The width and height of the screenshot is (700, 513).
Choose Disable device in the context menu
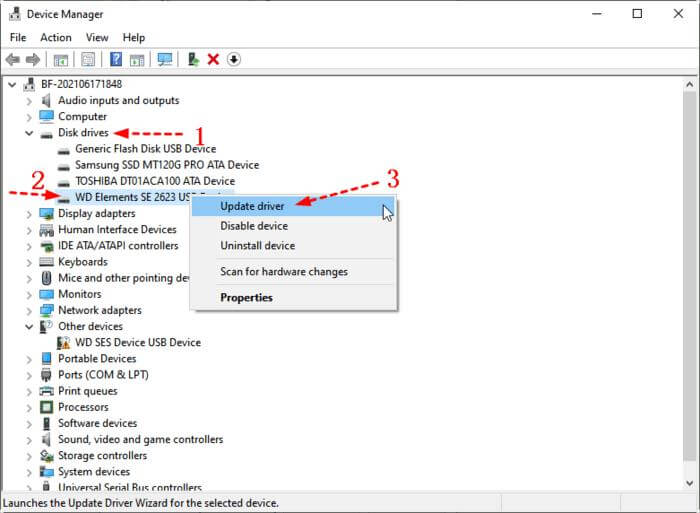pyautogui.click(x=254, y=226)
